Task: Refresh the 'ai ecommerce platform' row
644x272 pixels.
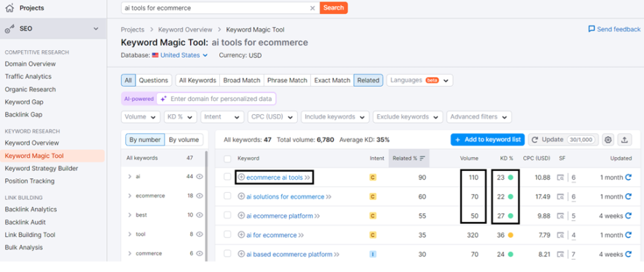Action: 628,216
